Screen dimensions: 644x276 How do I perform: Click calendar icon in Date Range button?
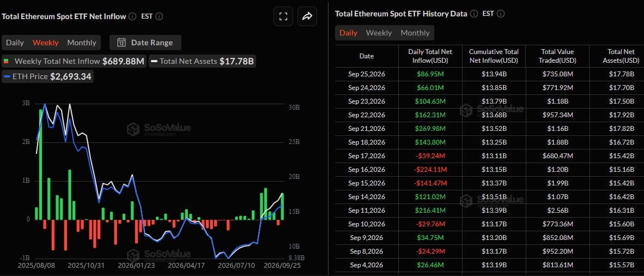point(121,43)
